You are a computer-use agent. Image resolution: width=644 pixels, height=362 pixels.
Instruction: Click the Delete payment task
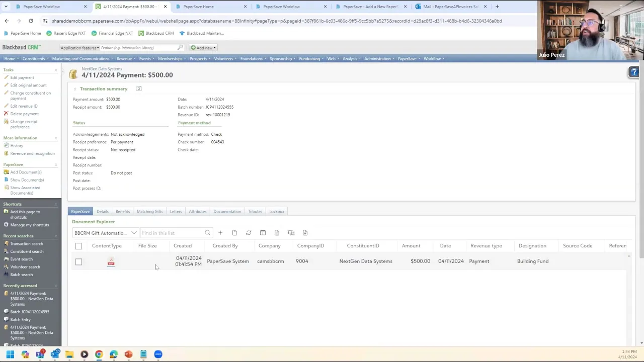tap(24, 114)
